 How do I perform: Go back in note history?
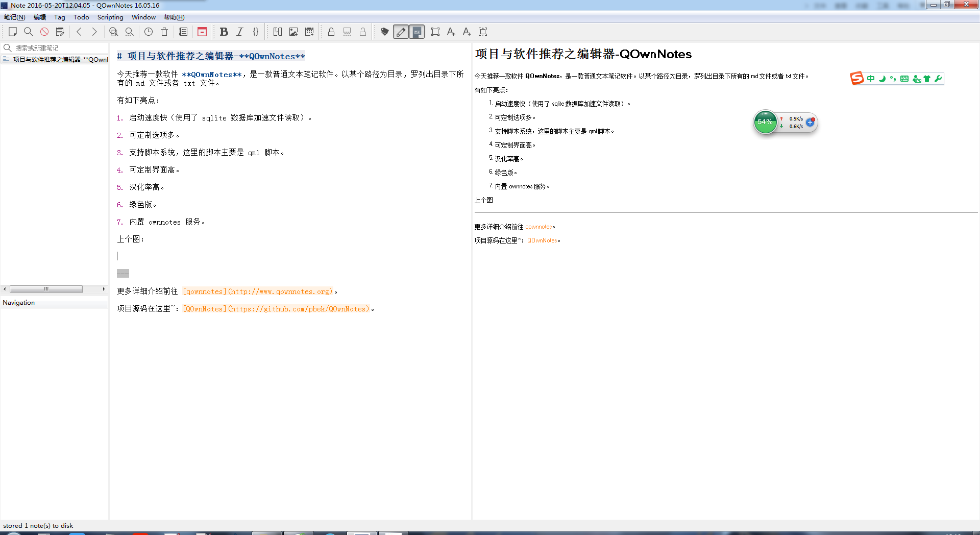tap(79, 32)
